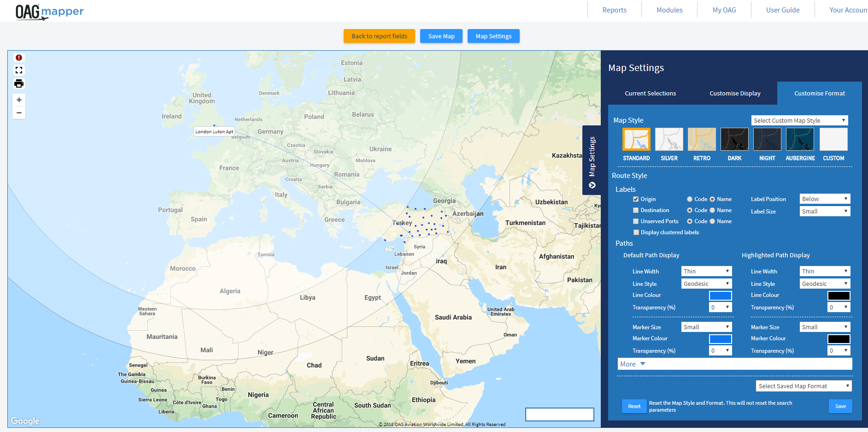Select the AUBERGINE map style thumbnail
Image resolution: width=868 pixels, height=432 pixels.
tap(800, 139)
